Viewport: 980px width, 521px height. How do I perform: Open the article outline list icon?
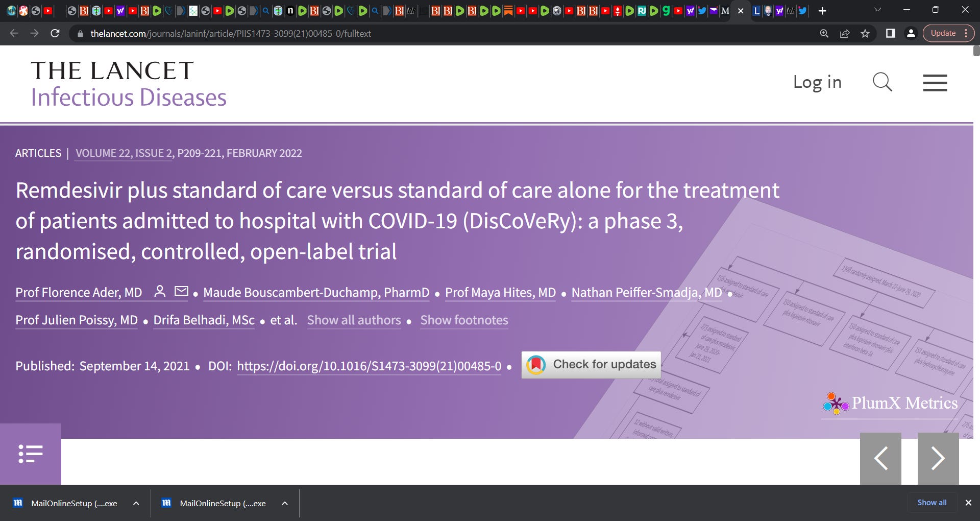[x=31, y=454]
